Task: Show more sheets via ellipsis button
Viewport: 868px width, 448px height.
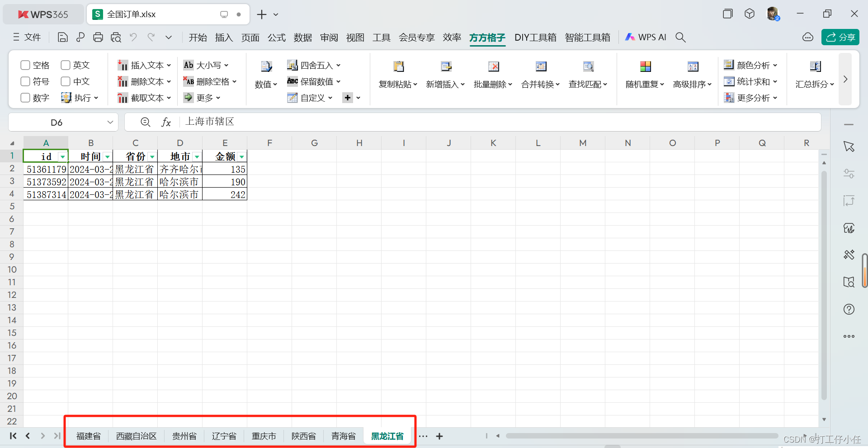Action: (423, 436)
